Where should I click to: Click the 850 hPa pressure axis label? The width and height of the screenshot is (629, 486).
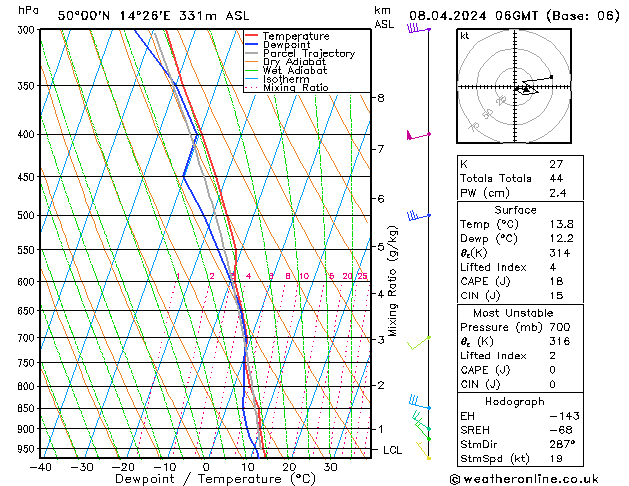[x=27, y=409]
